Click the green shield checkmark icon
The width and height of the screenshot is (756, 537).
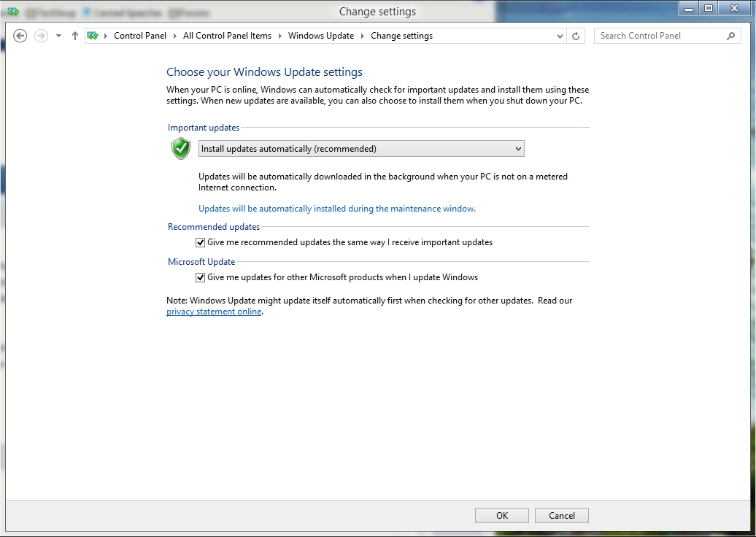[x=181, y=148]
